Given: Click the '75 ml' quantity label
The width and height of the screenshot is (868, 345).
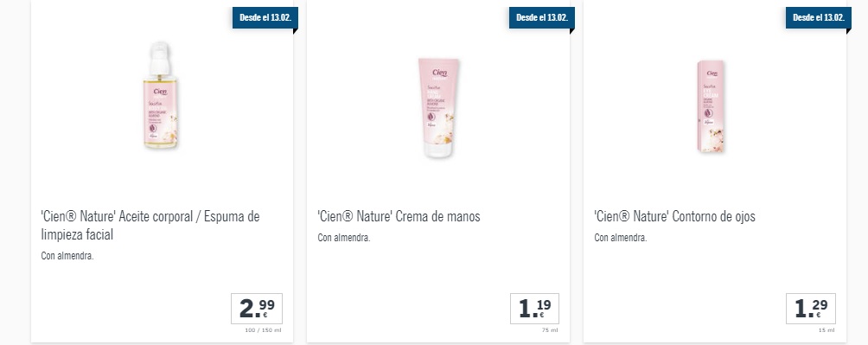Looking at the screenshot, I should 550,330.
